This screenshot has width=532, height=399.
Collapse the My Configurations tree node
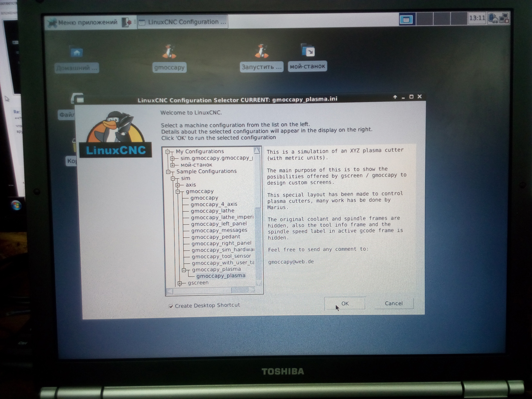(x=168, y=152)
